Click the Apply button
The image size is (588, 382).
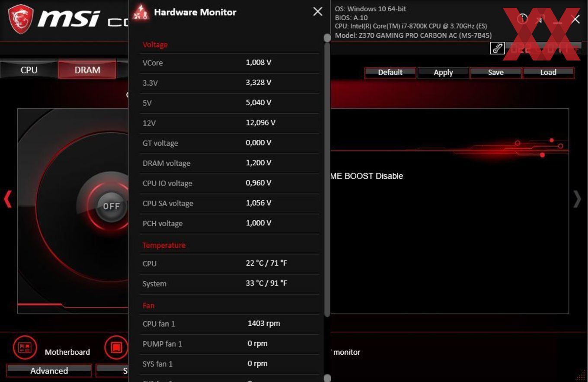click(443, 73)
